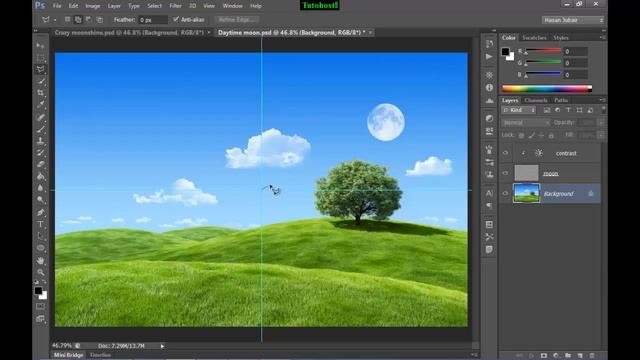Select the Rectangular Marquee tool
This screenshot has width=640, height=360.
coord(40,58)
